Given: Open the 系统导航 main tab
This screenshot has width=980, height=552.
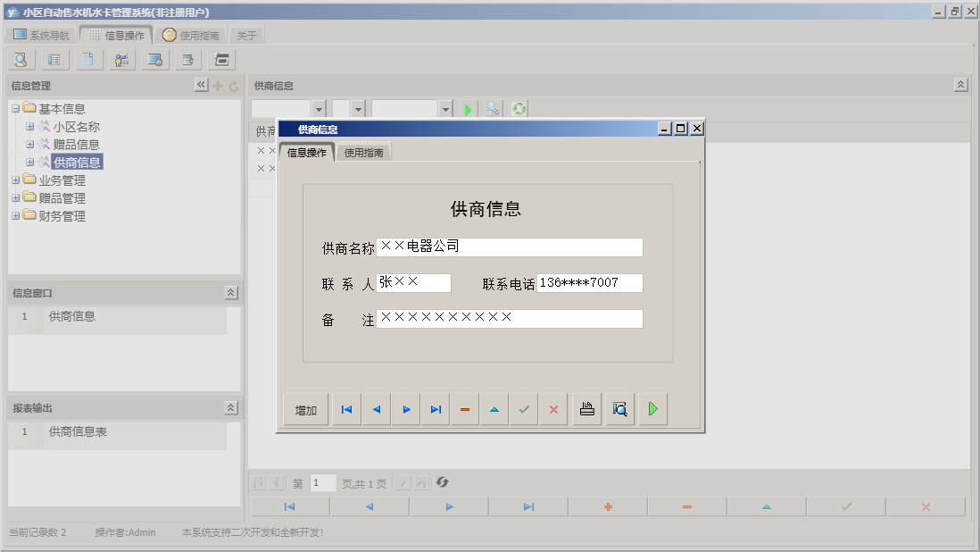Looking at the screenshot, I should (x=41, y=36).
